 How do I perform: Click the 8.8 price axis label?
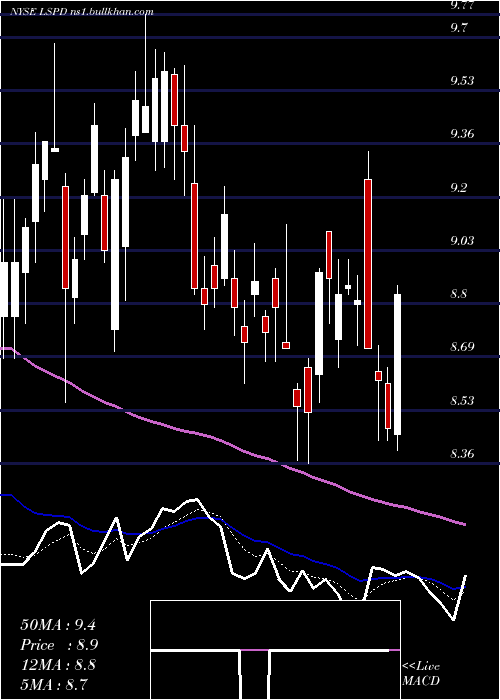tap(459, 294)
